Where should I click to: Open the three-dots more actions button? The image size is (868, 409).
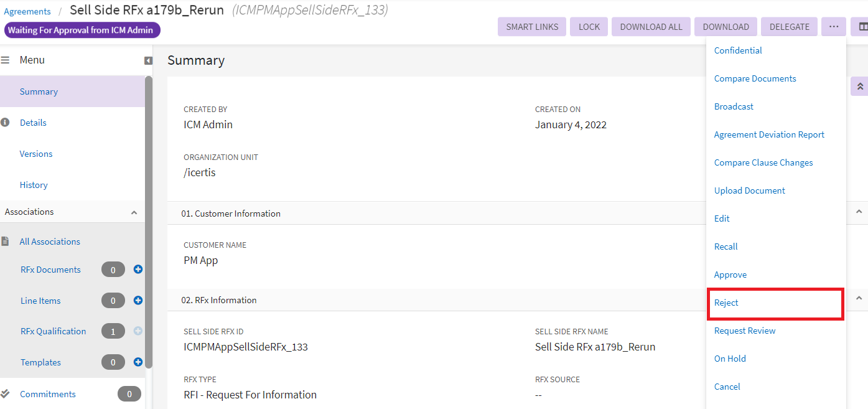[834, 27]
